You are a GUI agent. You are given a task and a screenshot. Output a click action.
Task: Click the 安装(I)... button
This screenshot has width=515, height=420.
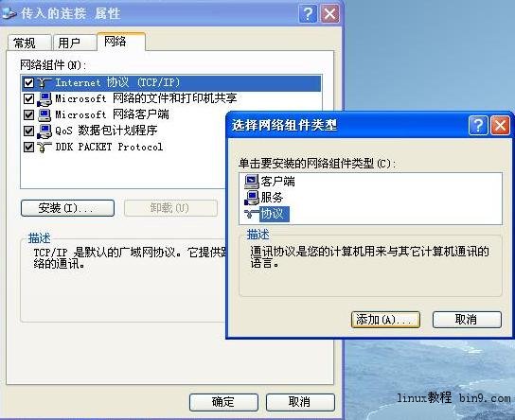[x=67, y=208]
